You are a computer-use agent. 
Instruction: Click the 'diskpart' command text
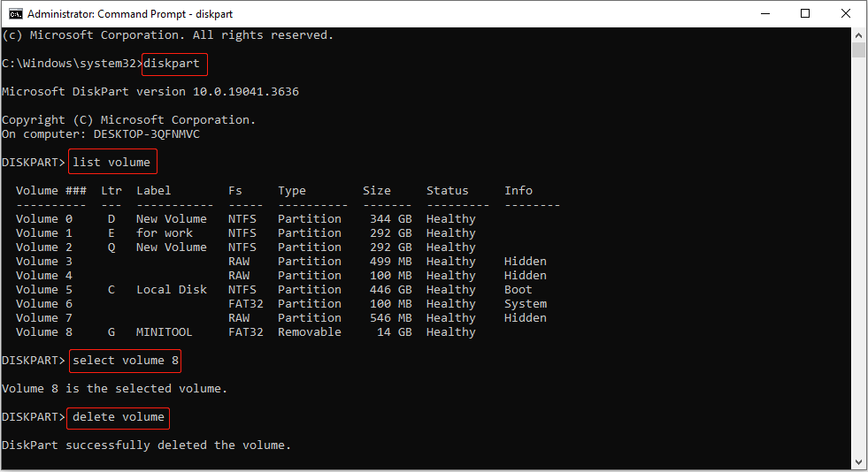coord(172,64)
